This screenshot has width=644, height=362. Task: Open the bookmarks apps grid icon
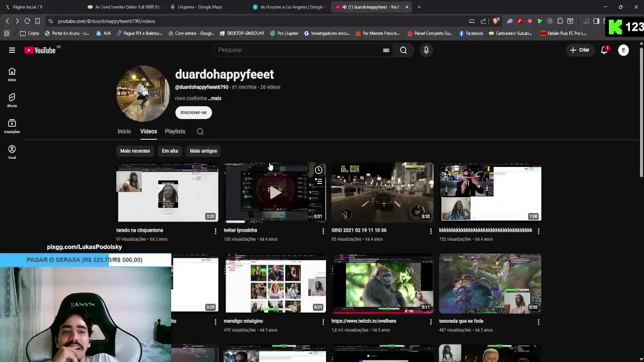coord(7,34)
